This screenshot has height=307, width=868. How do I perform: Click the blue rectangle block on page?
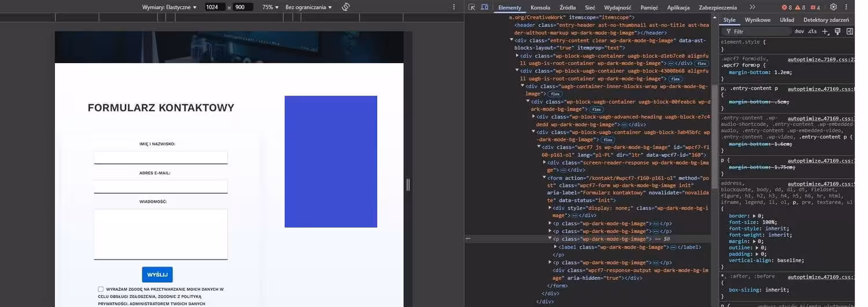coord(331,162)
